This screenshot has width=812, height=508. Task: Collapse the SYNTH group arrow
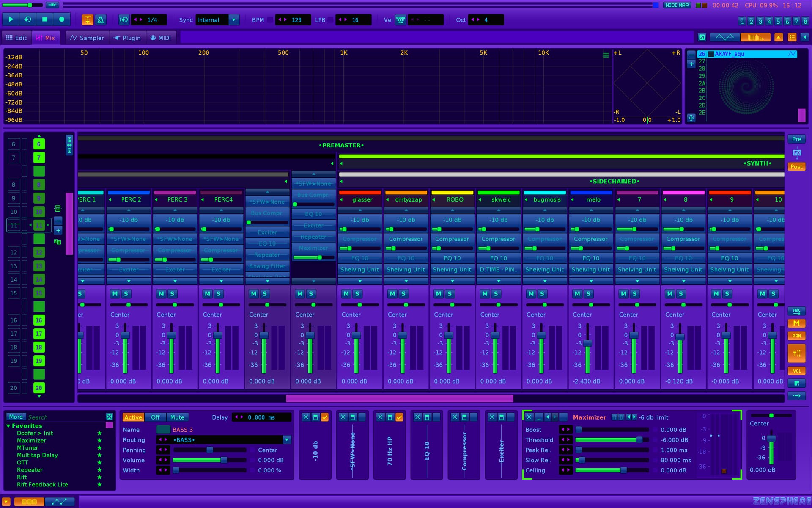coord(341,163)
